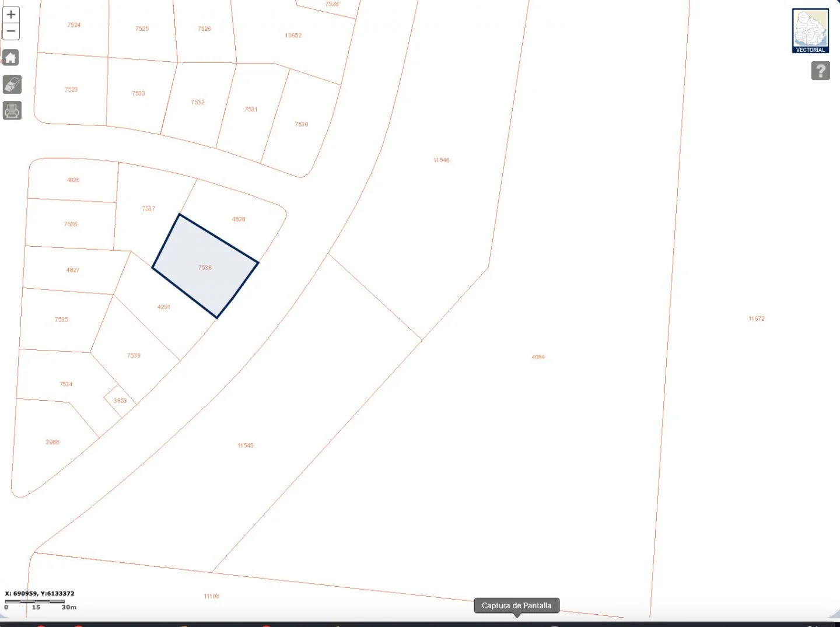Click the zoom out minus button
The height and width of the screenshot is (627, 840).
[x=11, y=31]
